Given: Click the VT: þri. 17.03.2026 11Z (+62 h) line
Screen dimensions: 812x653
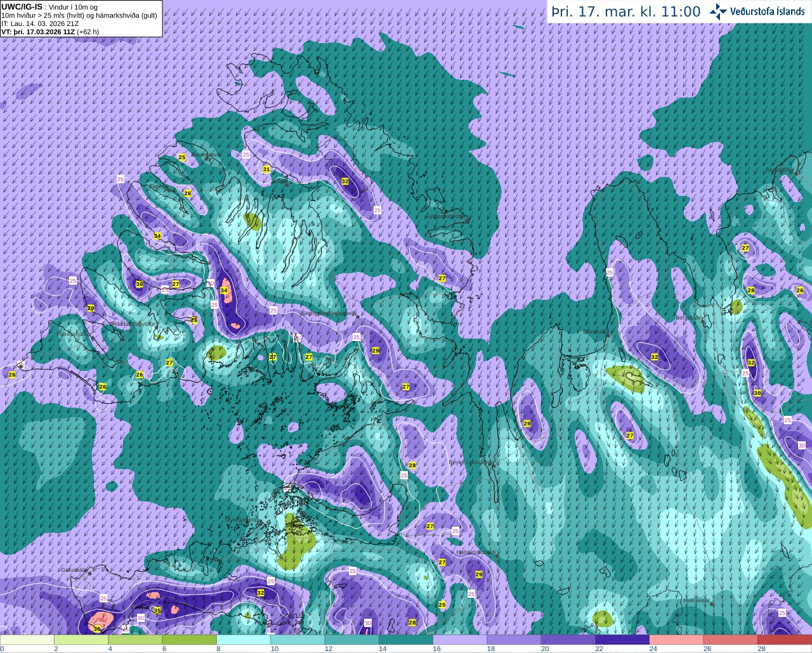Looking at the screenshot, I should point(50,32).
